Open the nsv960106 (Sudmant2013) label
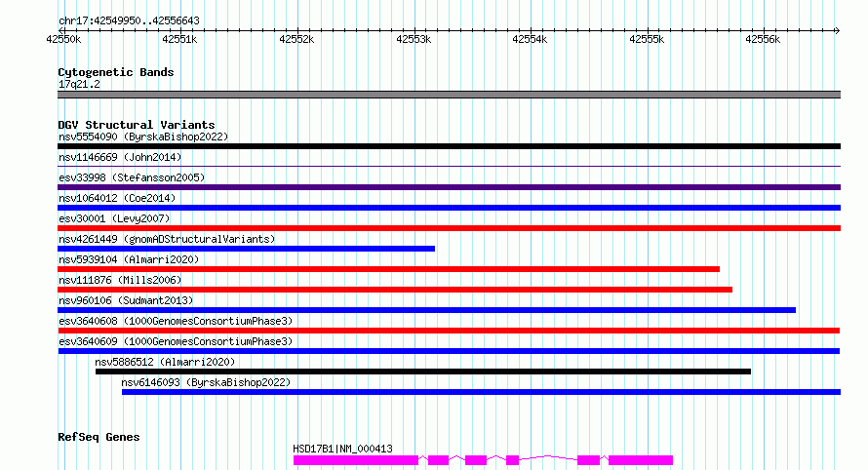 click(126, 300)
